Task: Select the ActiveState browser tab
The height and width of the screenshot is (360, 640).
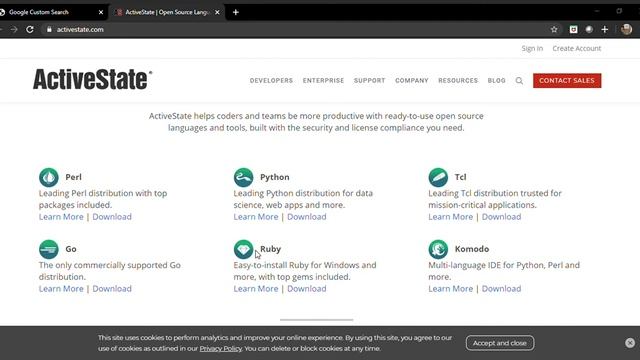Action: tap(167, 12)
